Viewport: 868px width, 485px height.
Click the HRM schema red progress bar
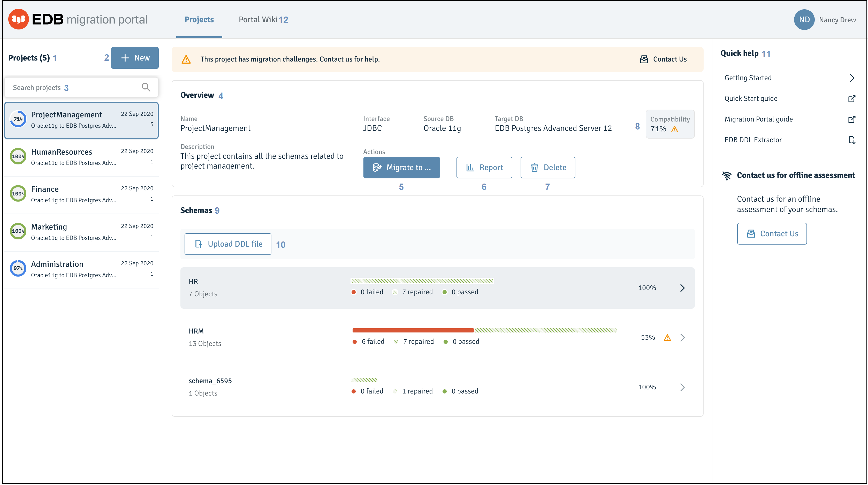point(413,330)
